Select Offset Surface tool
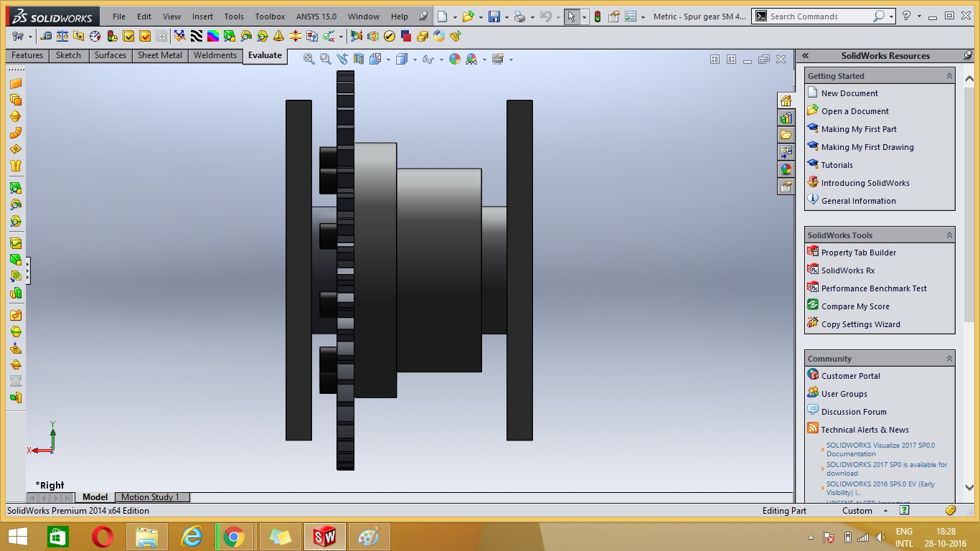The height and width of the screenshot is (551, 980). click(16, 100)
